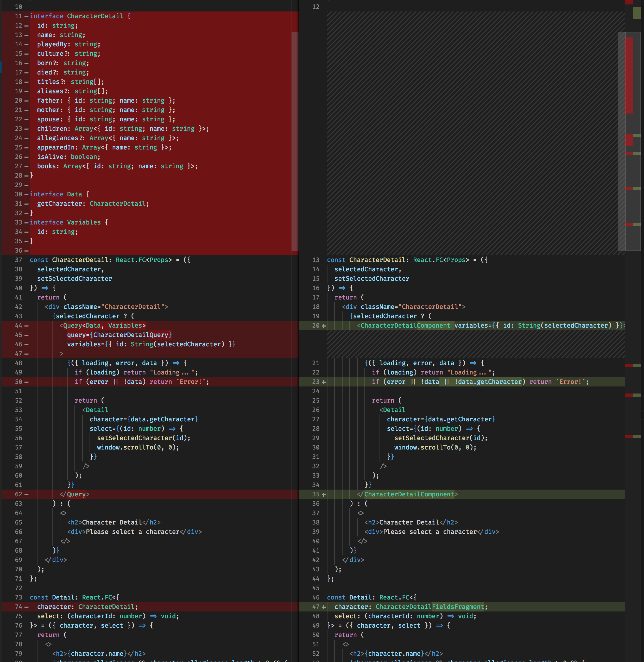Click the minus gutter marker on original line 50
The height and width of the screenshot is (662, 644).
pyautogui.click(x=26, y=382)
